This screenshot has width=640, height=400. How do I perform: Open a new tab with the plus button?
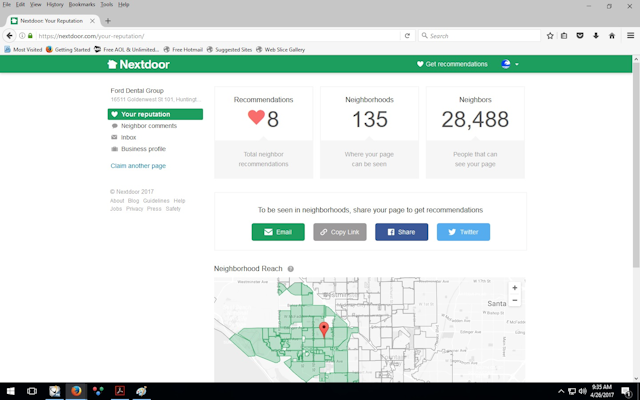point(108,21)
